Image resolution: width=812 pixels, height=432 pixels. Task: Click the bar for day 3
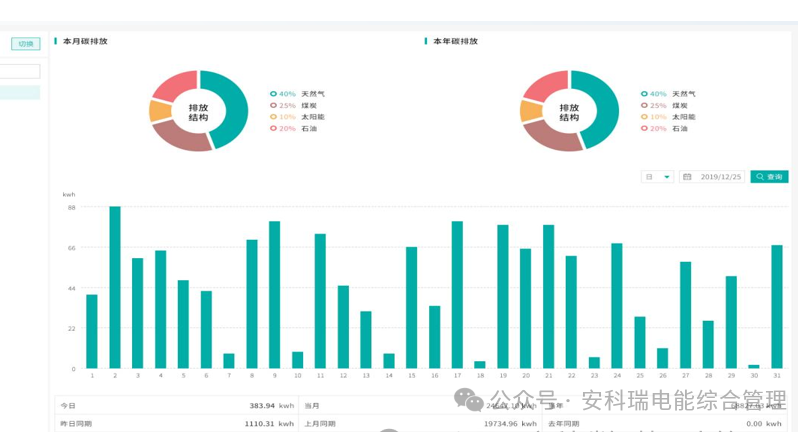(x=138, y=313)
